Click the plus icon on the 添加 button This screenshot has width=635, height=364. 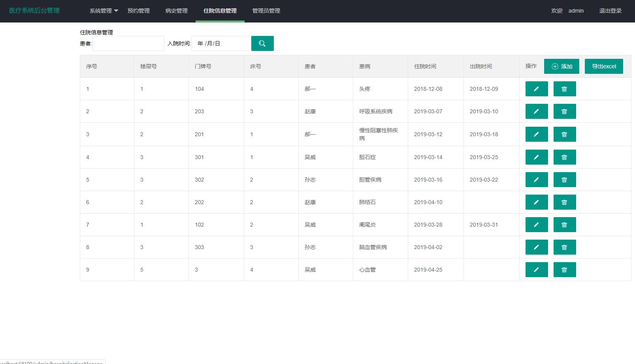(555, 66)
